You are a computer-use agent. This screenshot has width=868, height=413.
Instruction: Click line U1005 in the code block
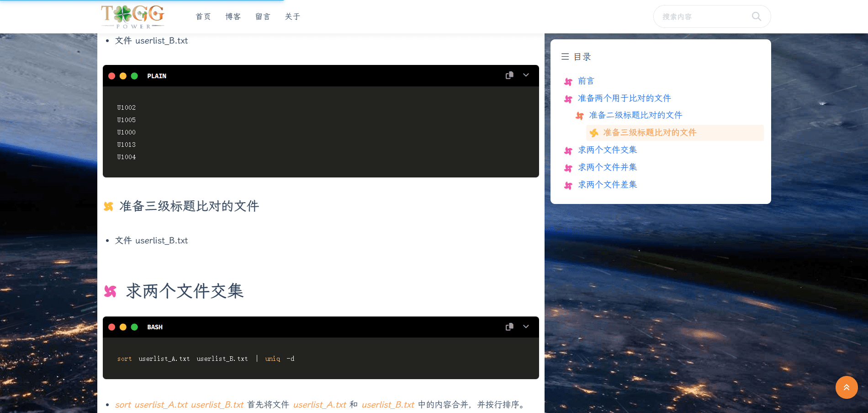127,120
